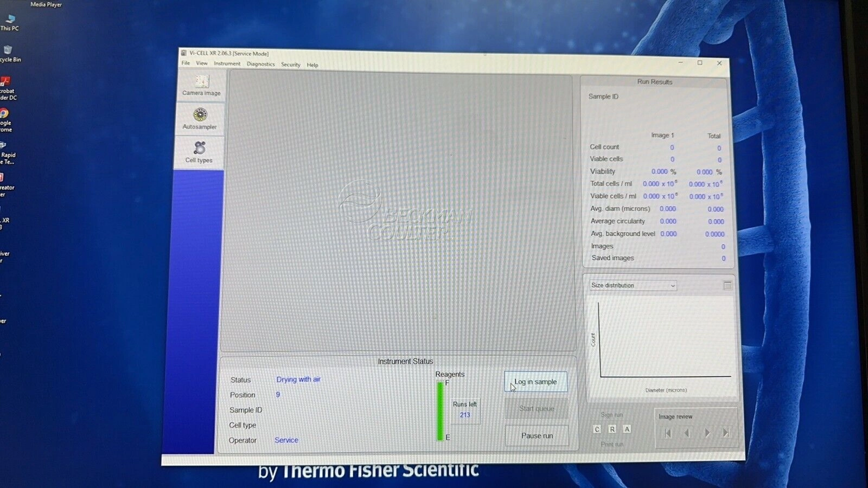The image size is (868, 488).
Task: Minimize the Vi-CELL XR window
Action: point(680,62)
